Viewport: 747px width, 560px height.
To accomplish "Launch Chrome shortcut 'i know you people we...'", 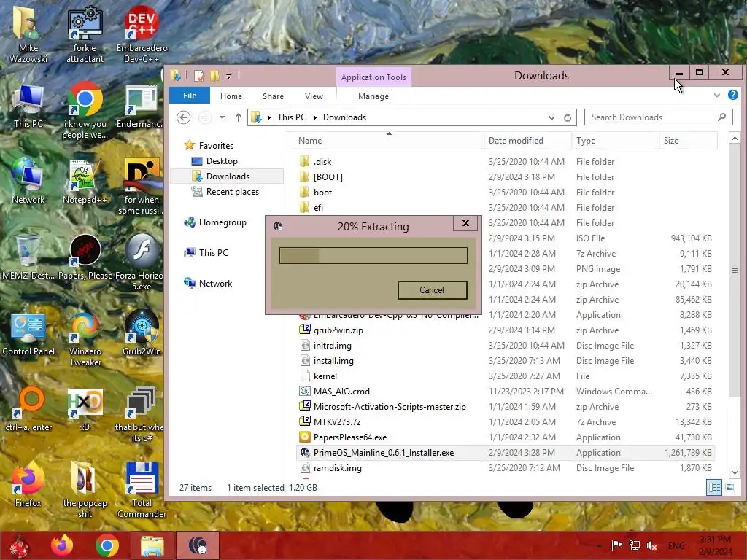I will (x=85, y=111).
